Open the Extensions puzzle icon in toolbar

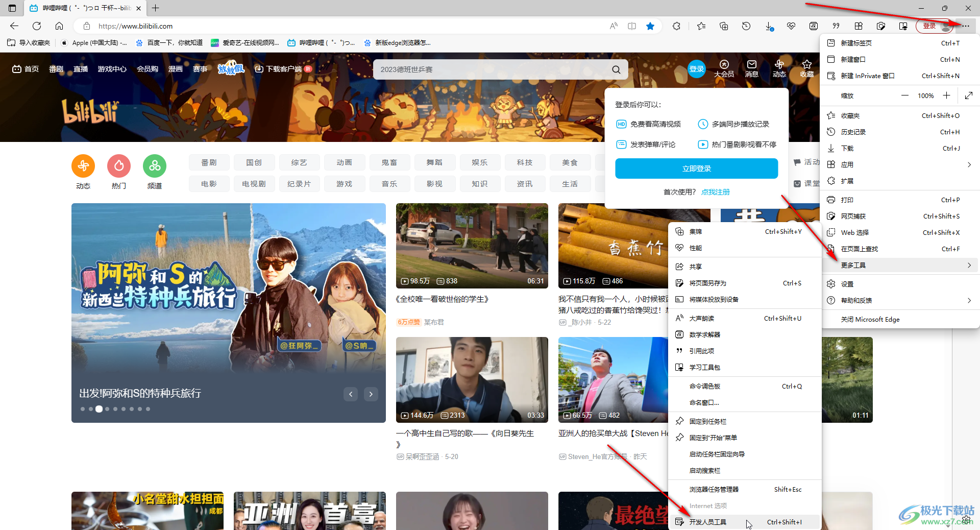(x=677, y=26)
